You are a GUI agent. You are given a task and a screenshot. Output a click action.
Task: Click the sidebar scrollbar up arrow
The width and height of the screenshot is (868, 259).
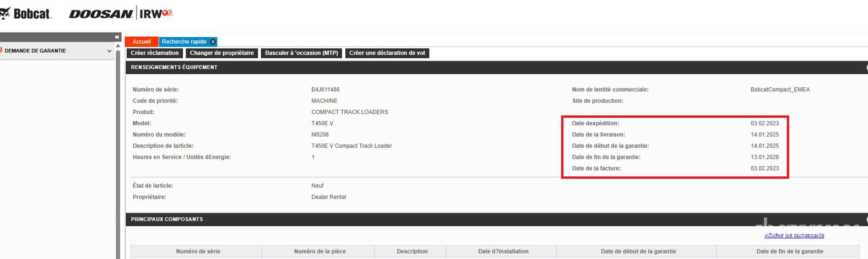118,46
